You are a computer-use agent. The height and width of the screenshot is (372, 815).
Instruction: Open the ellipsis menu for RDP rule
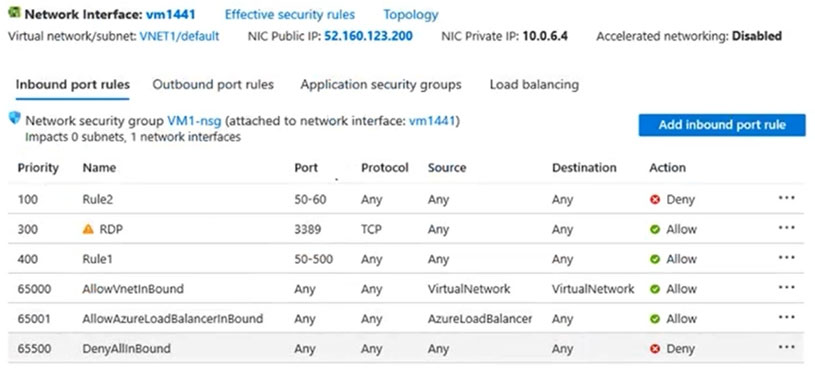(787, 228)
